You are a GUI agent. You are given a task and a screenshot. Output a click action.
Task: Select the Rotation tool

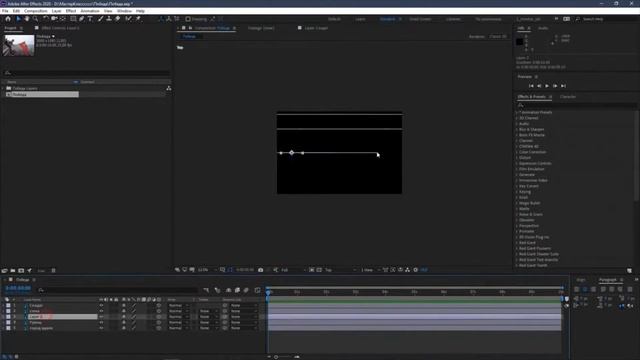[x=46, y=19]
